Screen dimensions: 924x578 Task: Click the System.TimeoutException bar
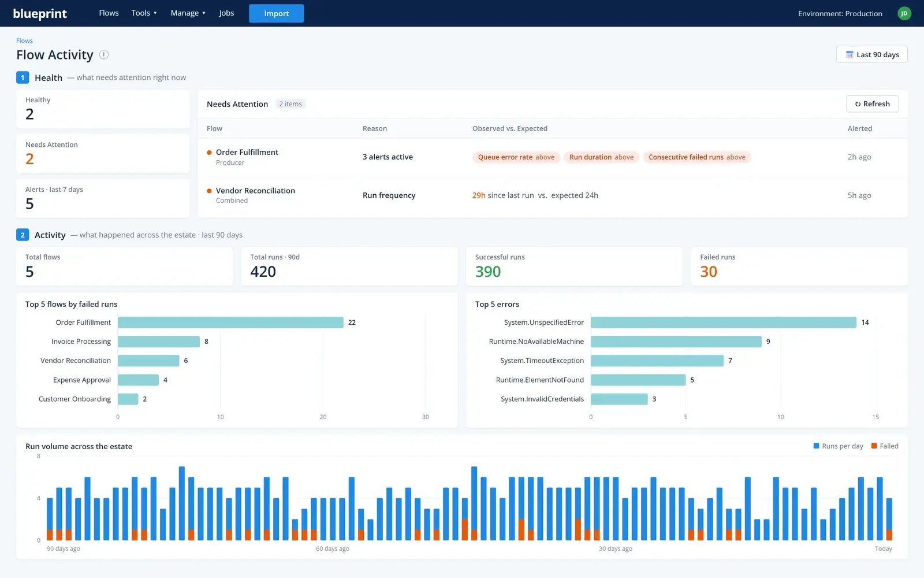[657, 361]
